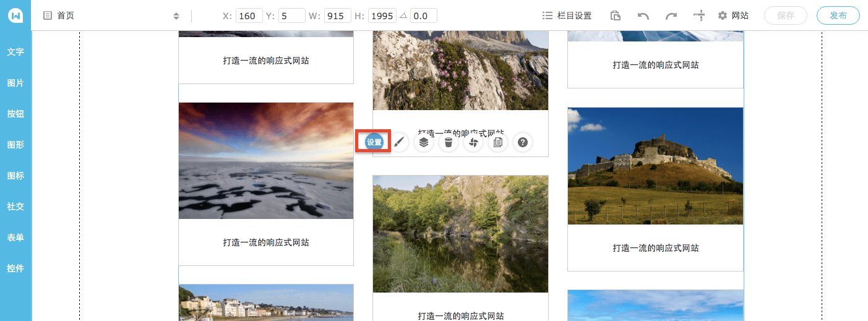Select the rocky cliff with flowers image
The image size is (868, 321).
coord(461,71)
